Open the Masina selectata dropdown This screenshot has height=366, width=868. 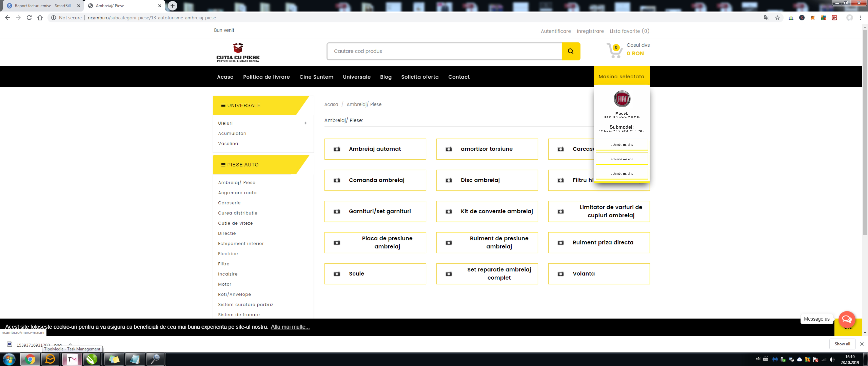coord(621,76)
